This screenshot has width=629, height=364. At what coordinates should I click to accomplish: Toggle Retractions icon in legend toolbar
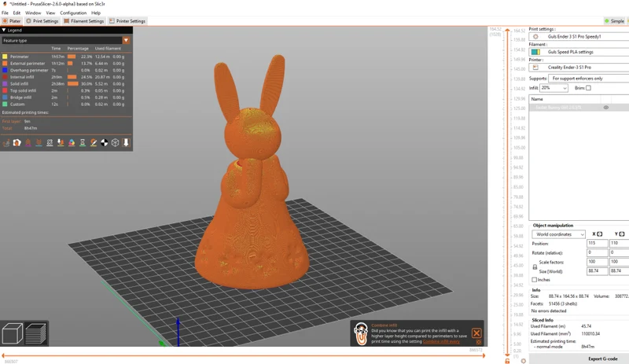pos(28,142)
